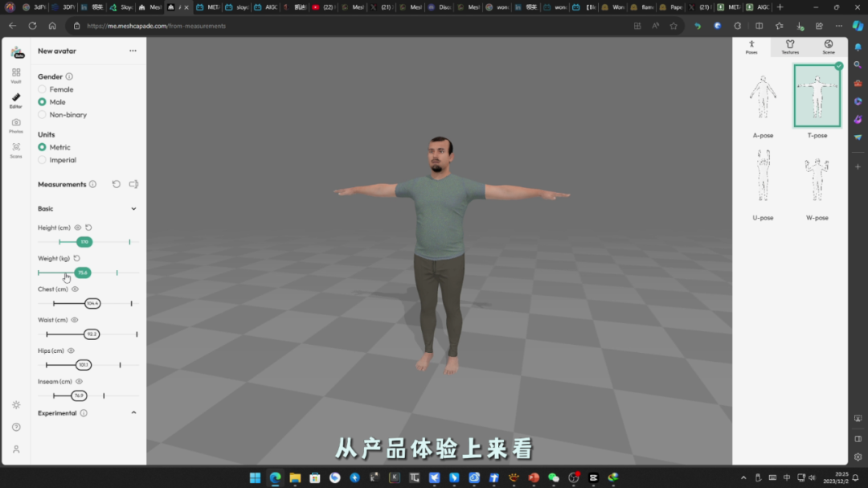Image resolution: width=868 pixels, height=488 pixels.
Task: Switch to the Textures tab
Action: 789,47
